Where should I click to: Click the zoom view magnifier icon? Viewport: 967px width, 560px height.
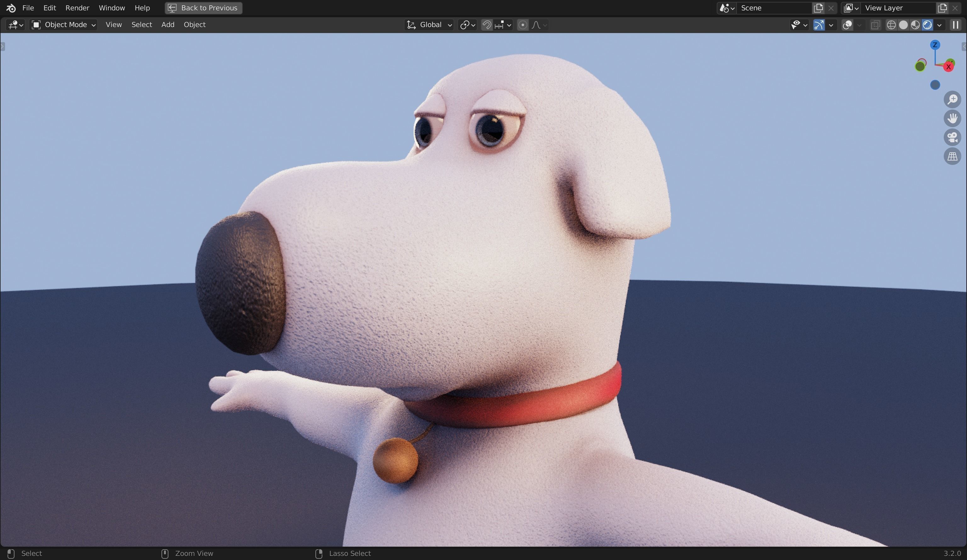click(x=953, y=99)
